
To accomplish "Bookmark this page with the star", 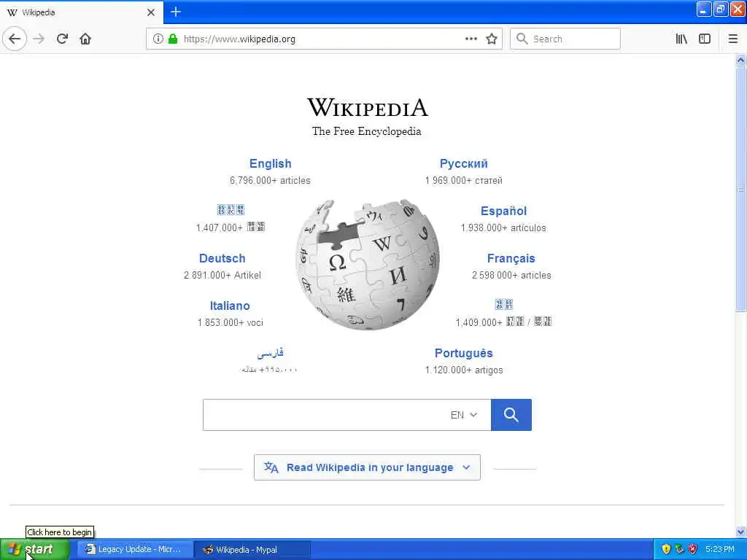I will point(492,39).
